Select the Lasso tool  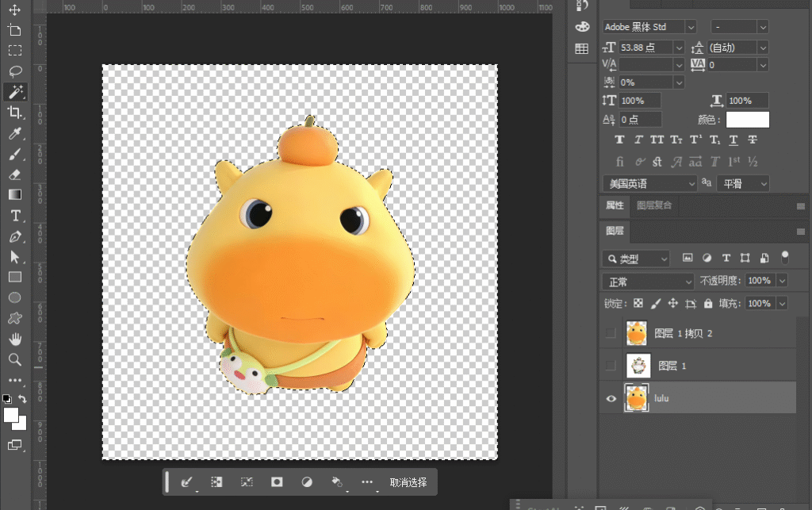pyautogui.click(x=14, y=71)
